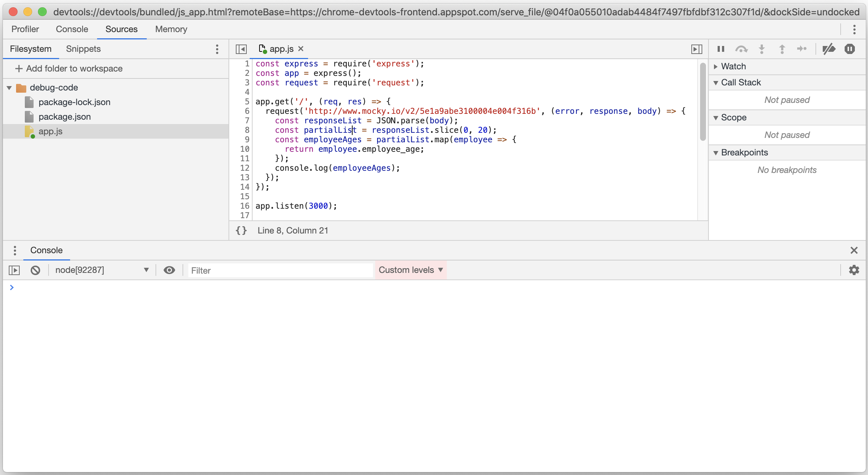Viewport: 868px width, 475px height.
Task: Hide the file navigator pane
Action: [241, 49]
